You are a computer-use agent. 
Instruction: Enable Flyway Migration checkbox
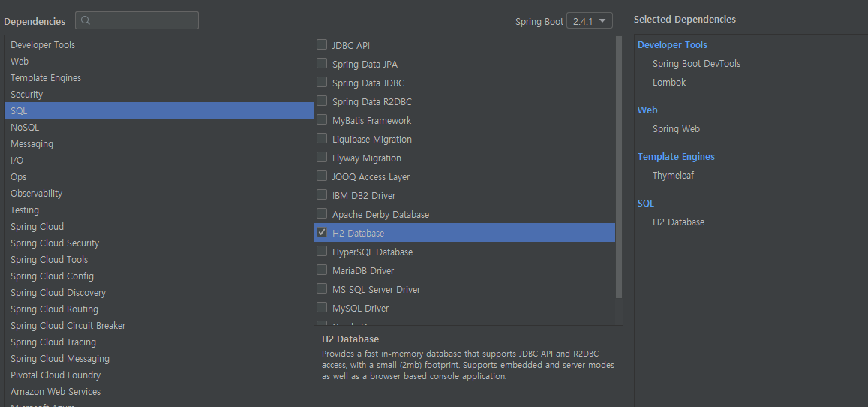click(322, 157)
